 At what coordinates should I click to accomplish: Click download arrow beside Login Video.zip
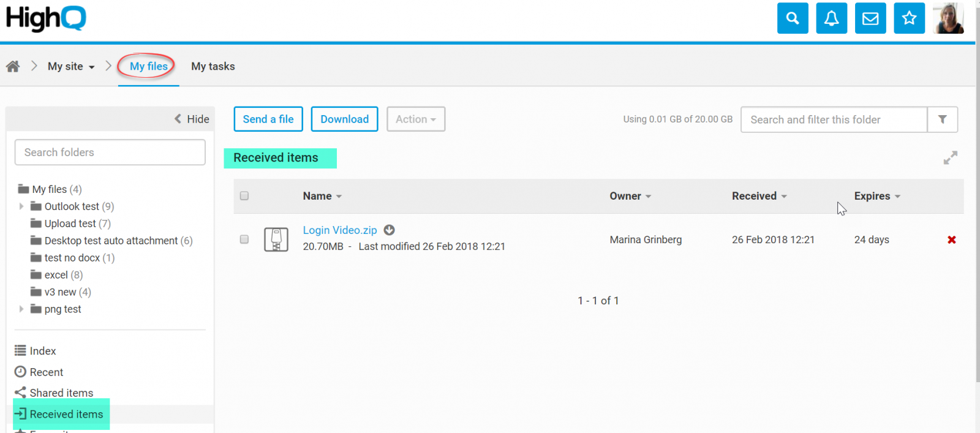point(389,230)
